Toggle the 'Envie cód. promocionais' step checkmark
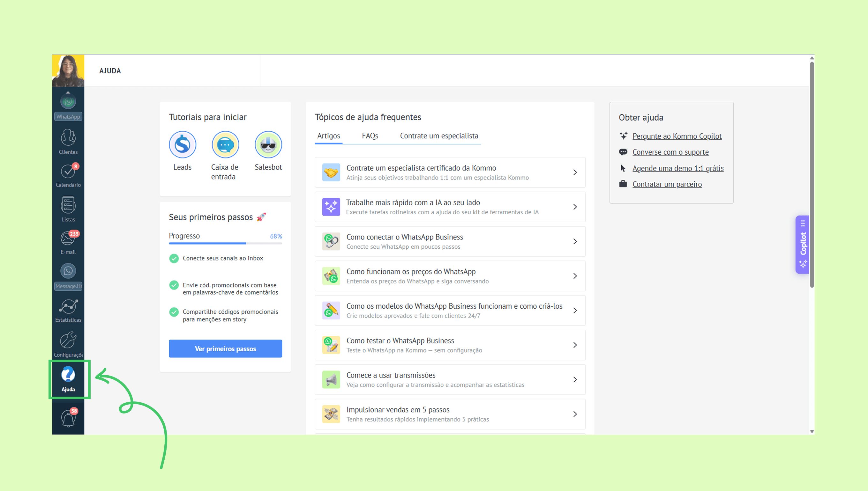 point(174,285)
